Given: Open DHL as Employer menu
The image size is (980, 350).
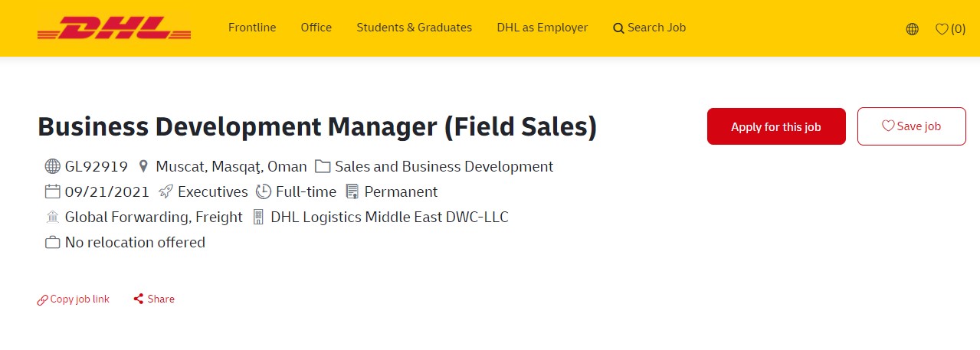Looking at the screenshot, I should point(542,28).
